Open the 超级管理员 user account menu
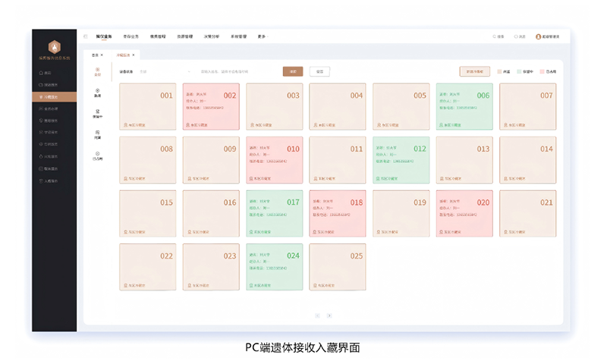The width and height of the screenshot is (607, 364). click(x=547, y=36)
